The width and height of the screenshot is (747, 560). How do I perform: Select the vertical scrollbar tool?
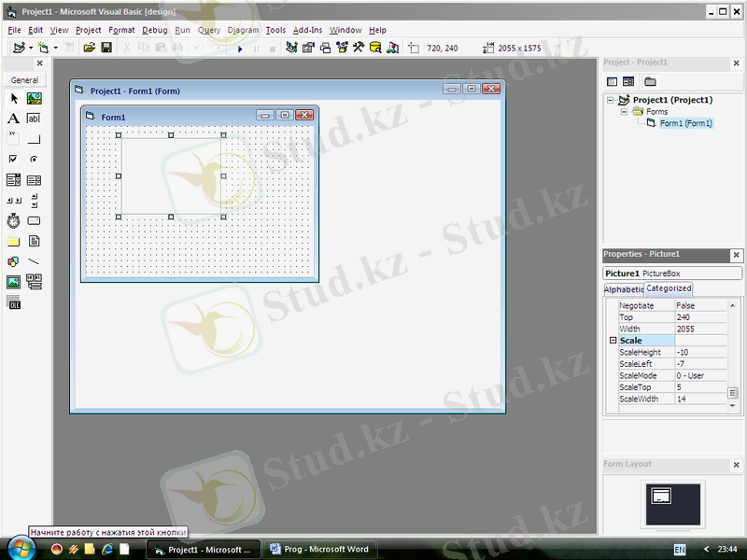tap(34, 201)
